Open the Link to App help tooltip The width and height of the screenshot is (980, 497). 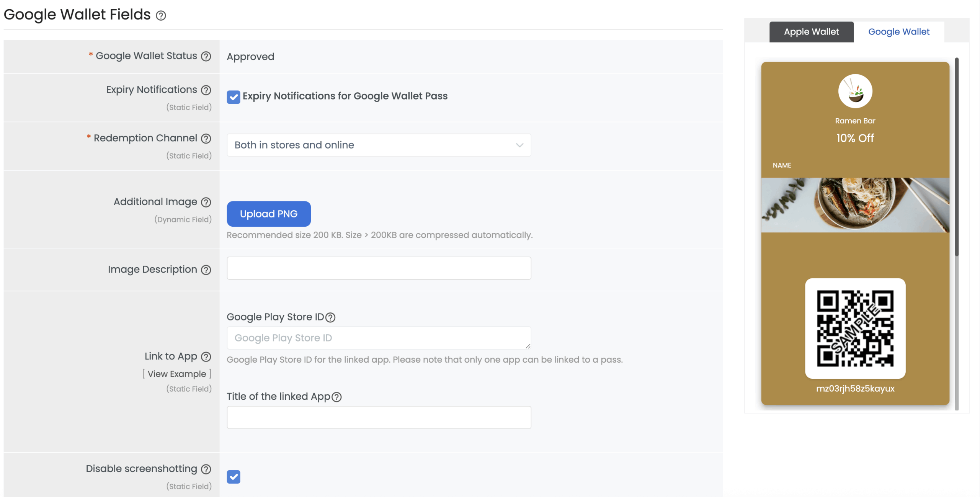tap(206, 356)
